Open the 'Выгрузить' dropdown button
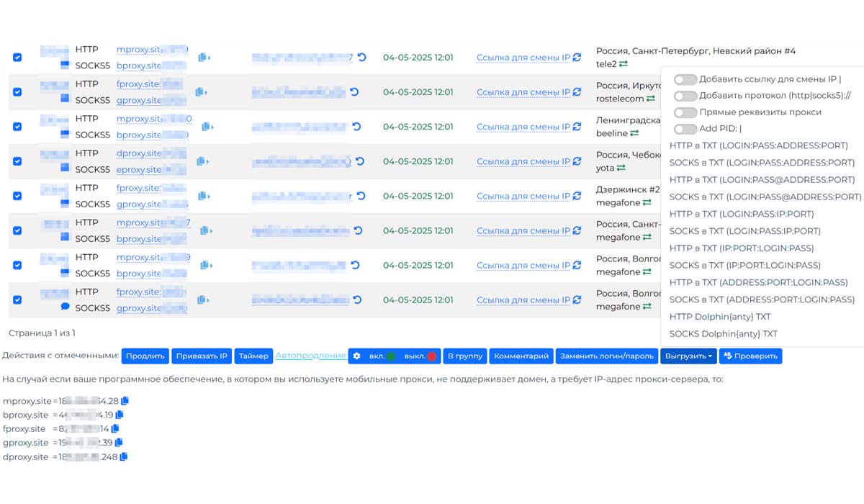Viewport: 864px width, 504px height. [689, 356]
